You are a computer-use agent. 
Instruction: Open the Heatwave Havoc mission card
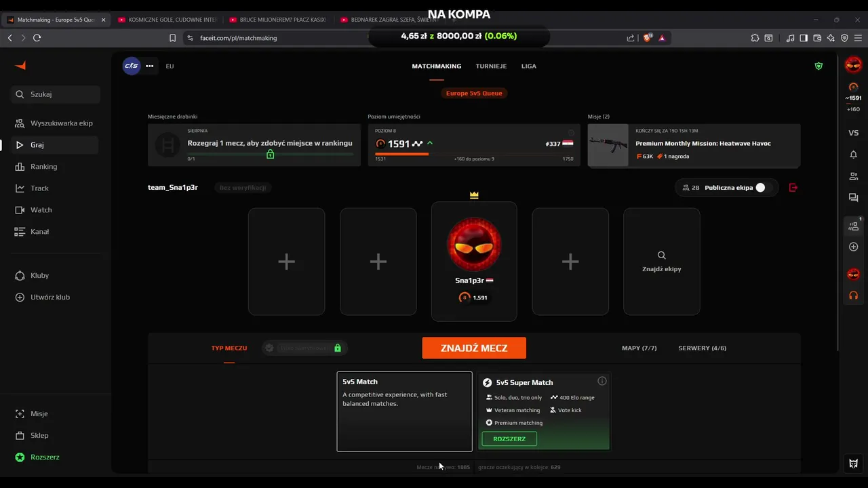point(694,145)
